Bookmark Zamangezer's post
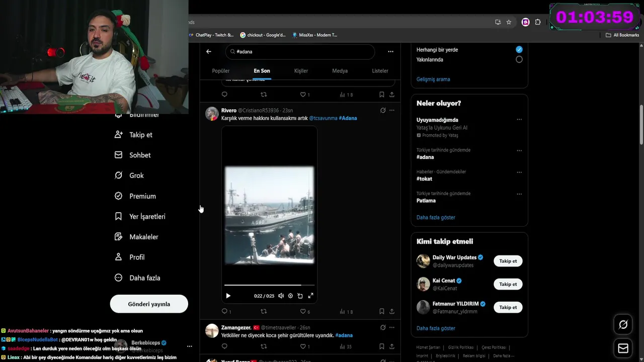The width and height of the screenshot is (644, 362). pyautogui.click(x=381, y=346)
